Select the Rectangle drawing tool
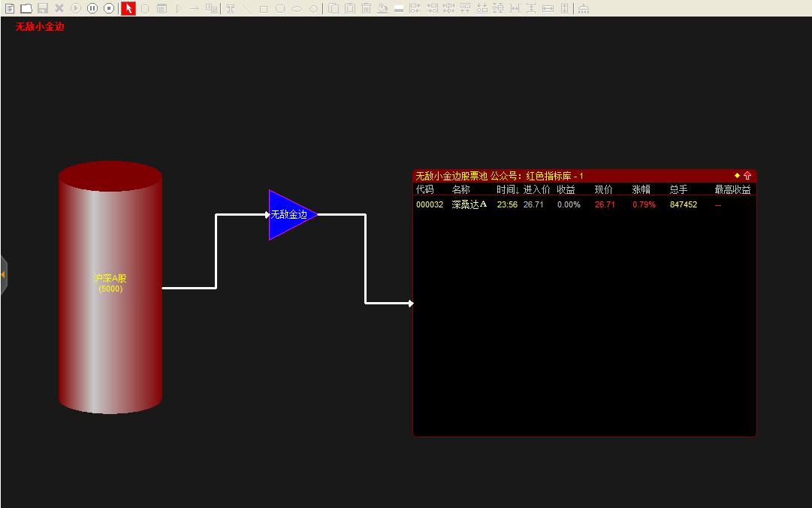812x508 pixels. tap(264, 8)
